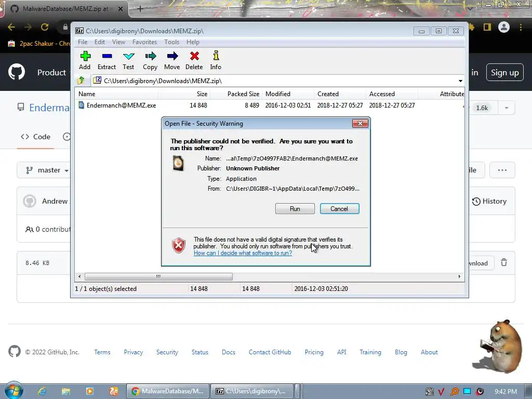Open the Privacy footer link

point(134,352)
